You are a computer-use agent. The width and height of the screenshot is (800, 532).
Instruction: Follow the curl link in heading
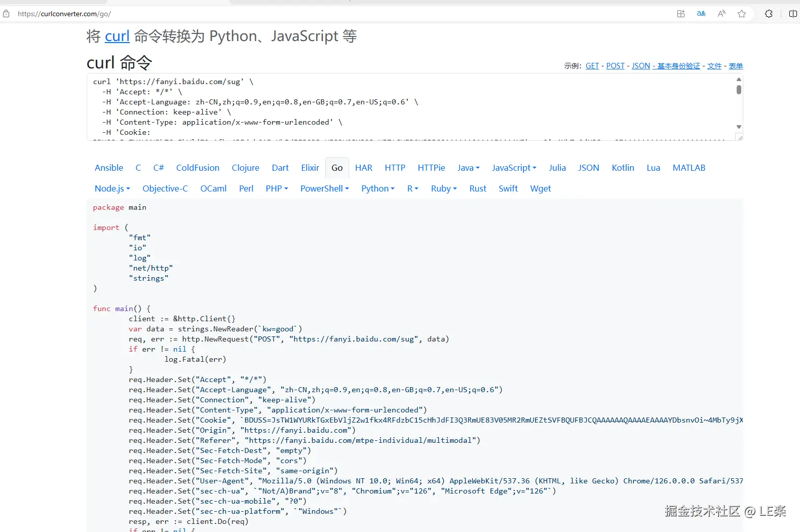click(117, 36)
